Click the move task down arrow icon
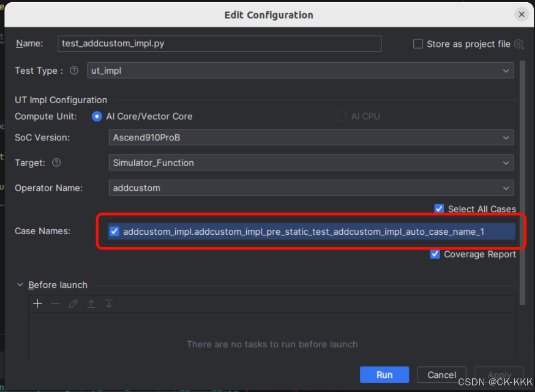 (x=109, y=304)
